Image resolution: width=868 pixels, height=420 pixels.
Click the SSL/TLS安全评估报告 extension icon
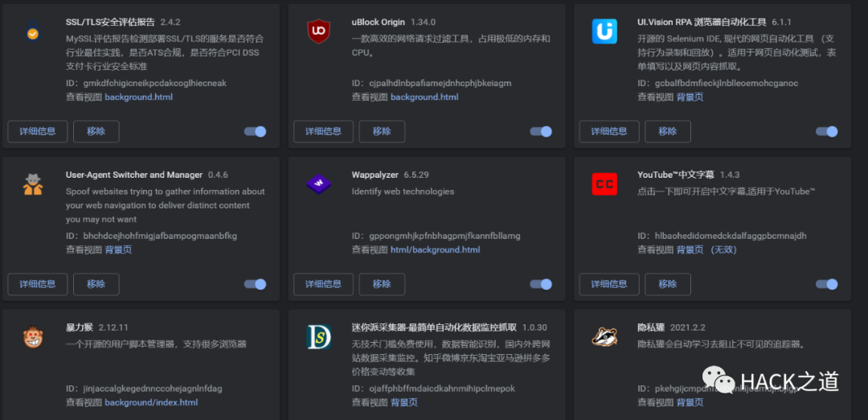(33, 31)
